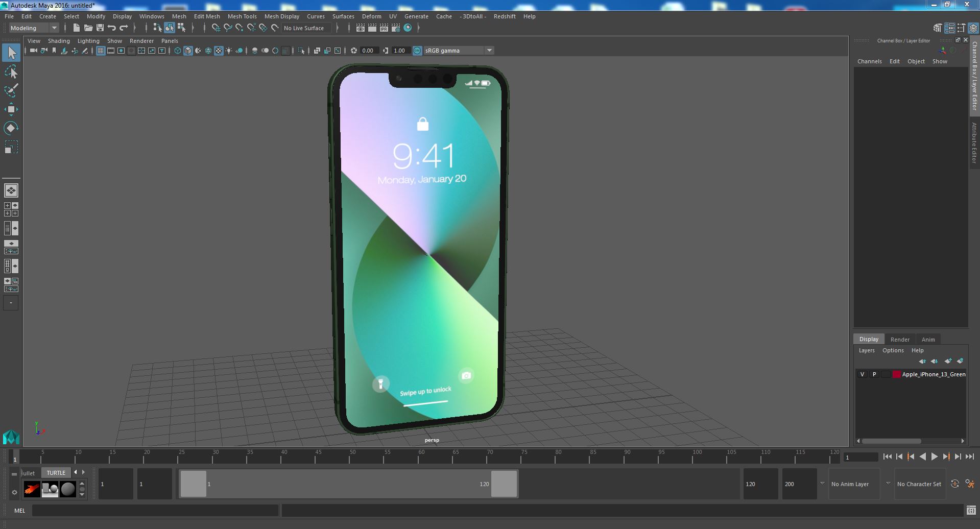
Task: Switch viewport to wireframe cube icon
Action: pyautogui.click(x=178, y=51)
